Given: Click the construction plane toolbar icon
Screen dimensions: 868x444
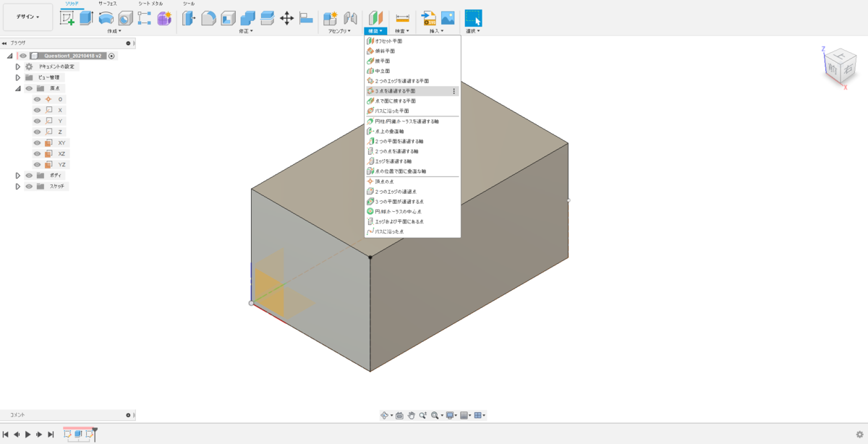Looking at the screenshot, I should pos(375,18).
